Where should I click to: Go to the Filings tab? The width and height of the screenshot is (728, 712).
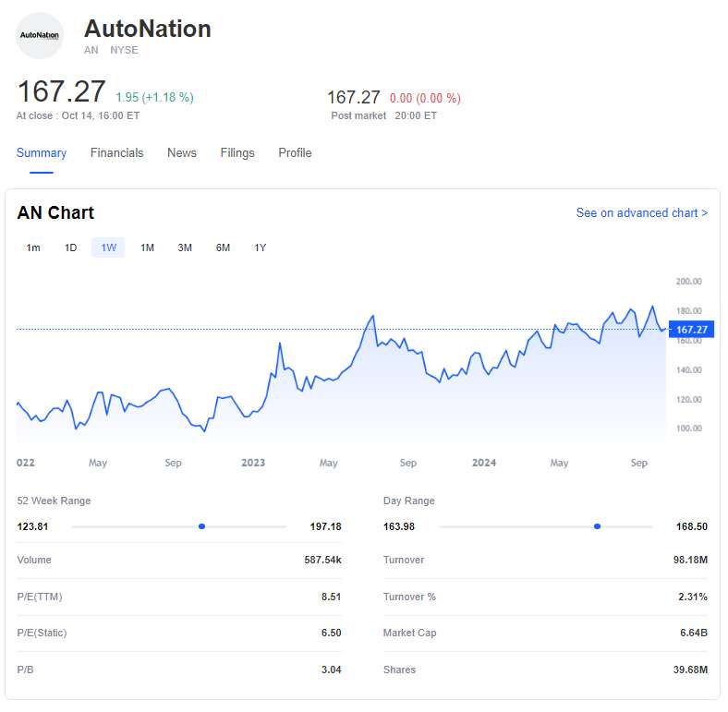click(237, 153)
